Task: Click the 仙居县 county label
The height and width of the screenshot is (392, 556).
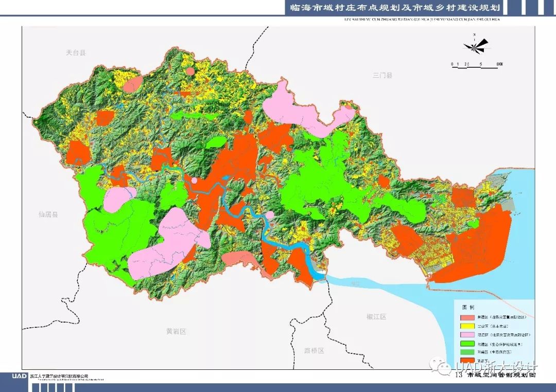Action: [48, 214]
